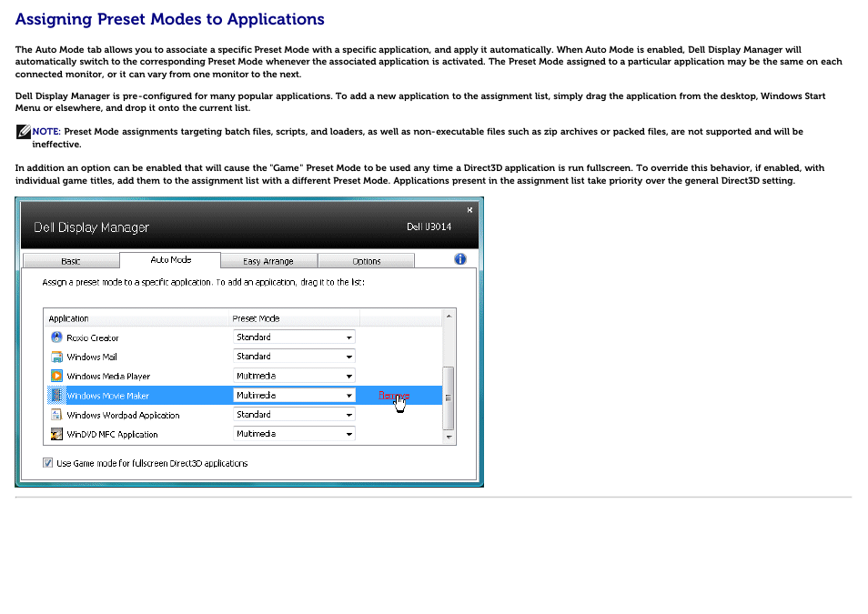
Task: Click Remove link for Windows Movie Maker
Action: [394, 396]
